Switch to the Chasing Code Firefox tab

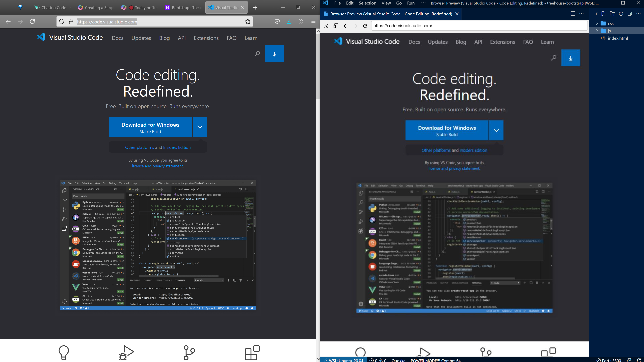click(x=52, y=8)
